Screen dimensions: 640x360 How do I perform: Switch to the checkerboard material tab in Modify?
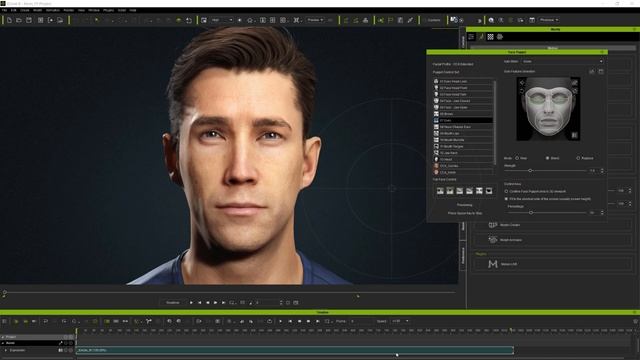click(491, 37)
